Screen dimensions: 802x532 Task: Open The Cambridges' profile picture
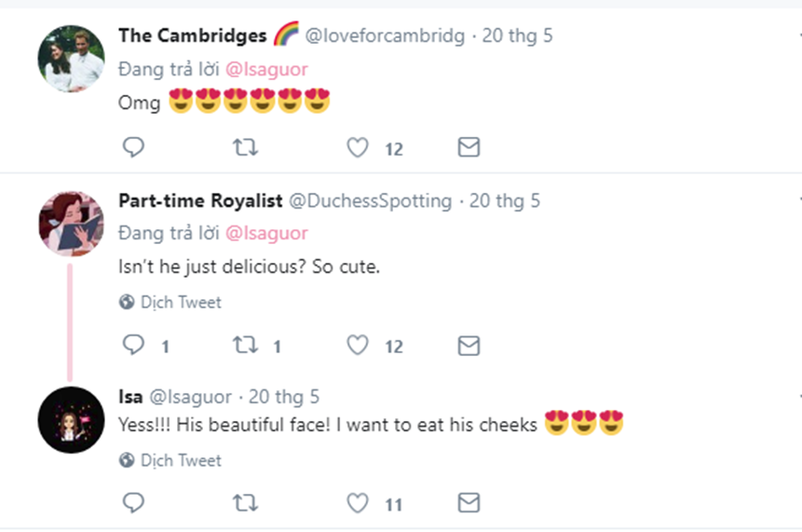tap(71, 59)
